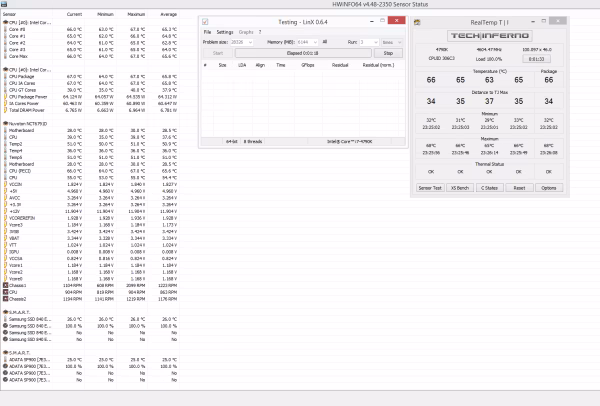Click the Minimum column header in HWiNFO

tap(105, 15)
